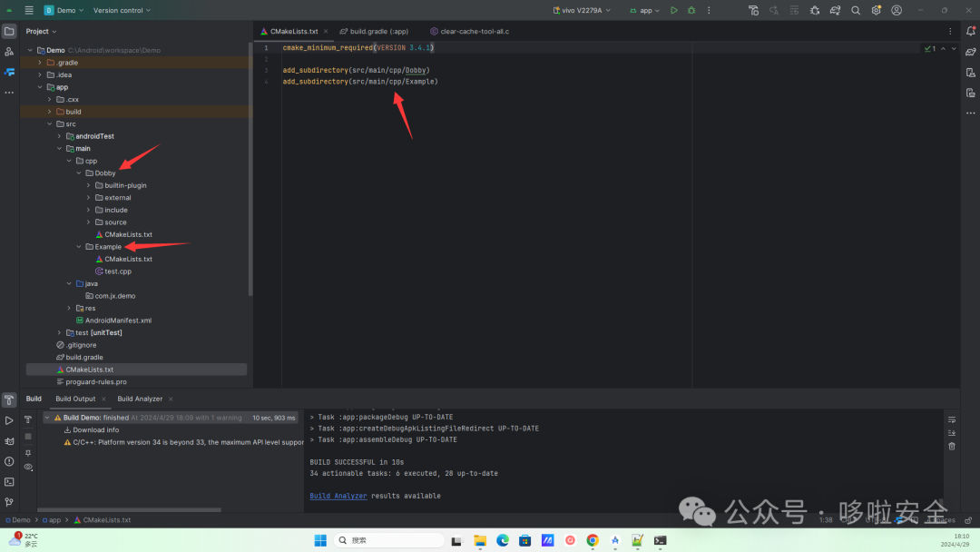Open the Logcat tool window
980x552 pixels.
(x=10, y=441)
